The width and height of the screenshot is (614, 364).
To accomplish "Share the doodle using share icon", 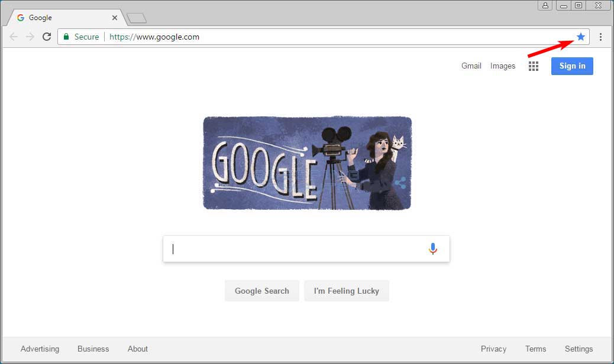I will click(400, 183).
